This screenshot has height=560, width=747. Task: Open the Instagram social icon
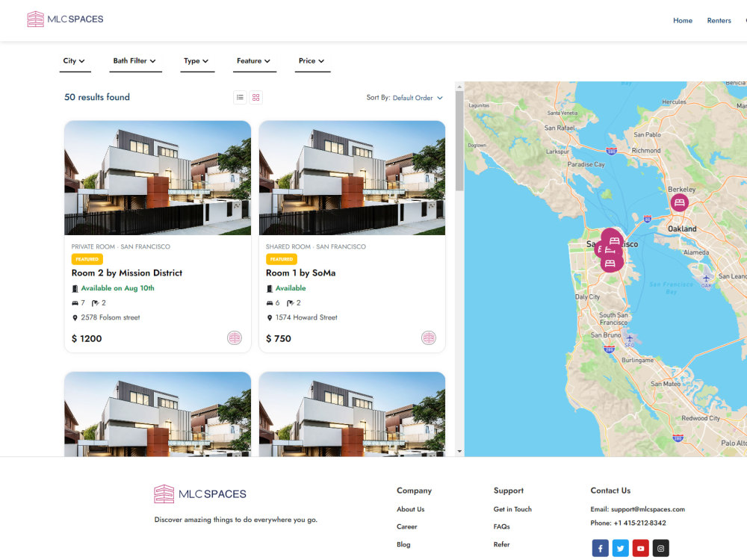point(661,548)
